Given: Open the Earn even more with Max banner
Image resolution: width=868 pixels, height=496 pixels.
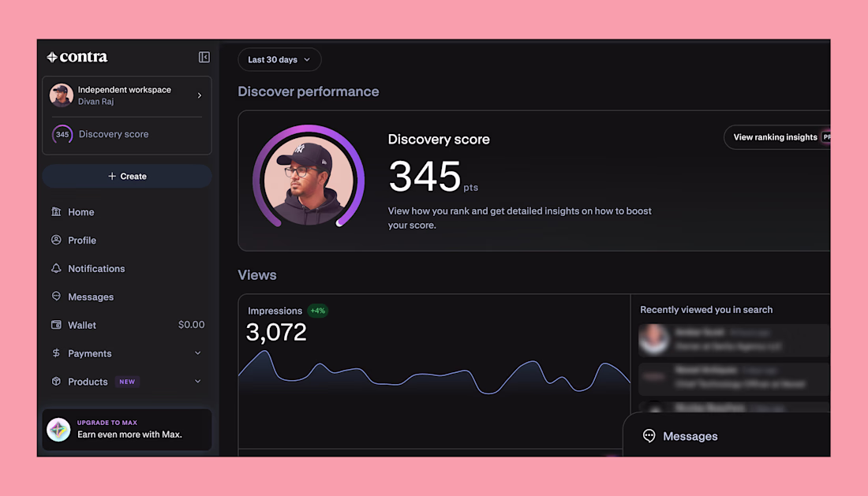Looking at the screenshot, I should coord(127,430).
